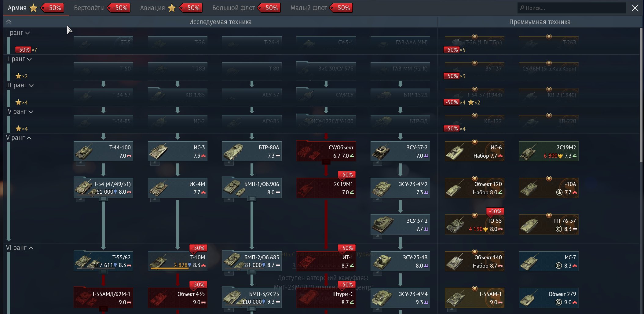Select the Т-44-100 tank icon
Viewport: 644px width, 314px height.
(84, 152)
